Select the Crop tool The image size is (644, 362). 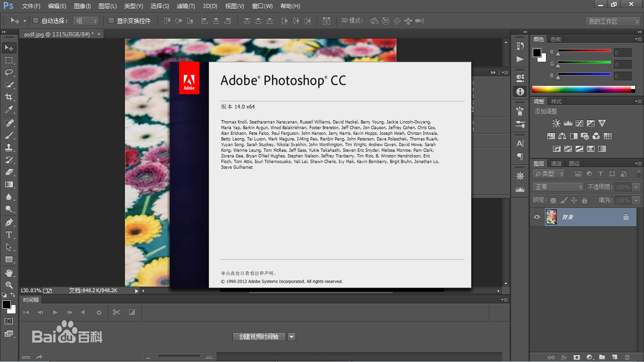tap(9, 97)
